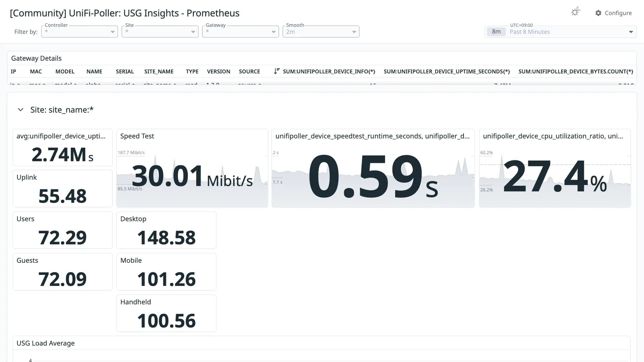Collapse the Site: site_name:* section

[x=20, y=110]
